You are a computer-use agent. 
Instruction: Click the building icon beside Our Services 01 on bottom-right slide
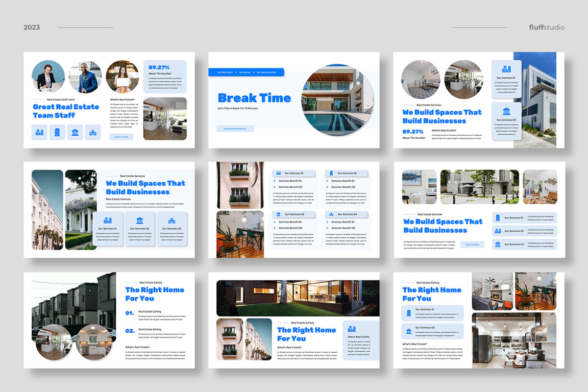(x=409, y=313)
